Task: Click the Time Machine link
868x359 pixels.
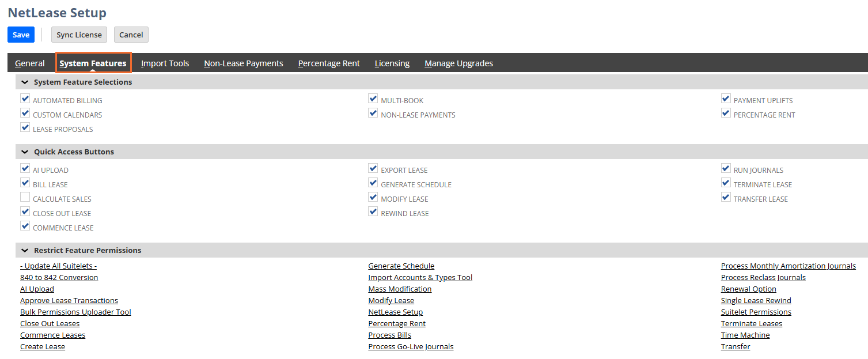Action: [745, 335]
